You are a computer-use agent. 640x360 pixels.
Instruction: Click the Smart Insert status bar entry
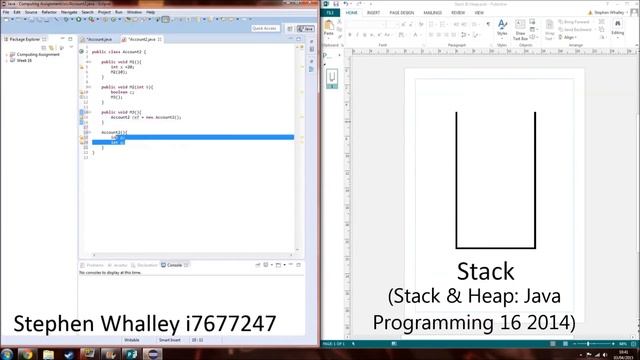point(169,340)
